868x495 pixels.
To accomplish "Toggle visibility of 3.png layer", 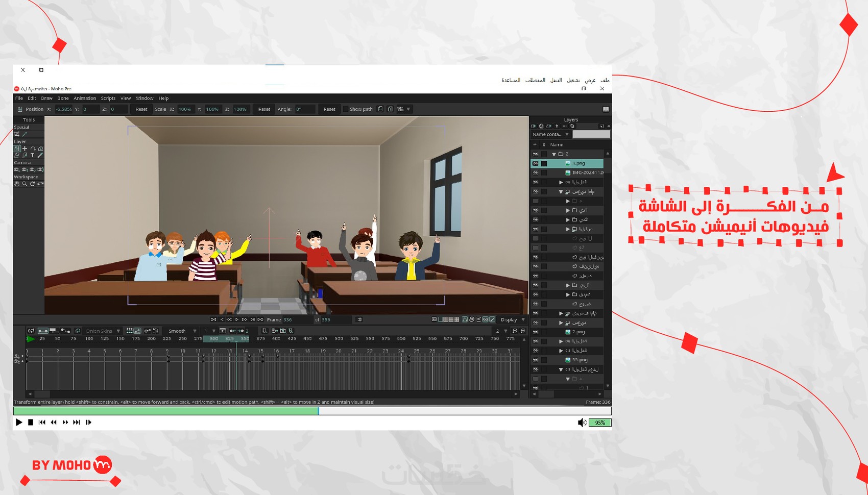I will (535, 163).
